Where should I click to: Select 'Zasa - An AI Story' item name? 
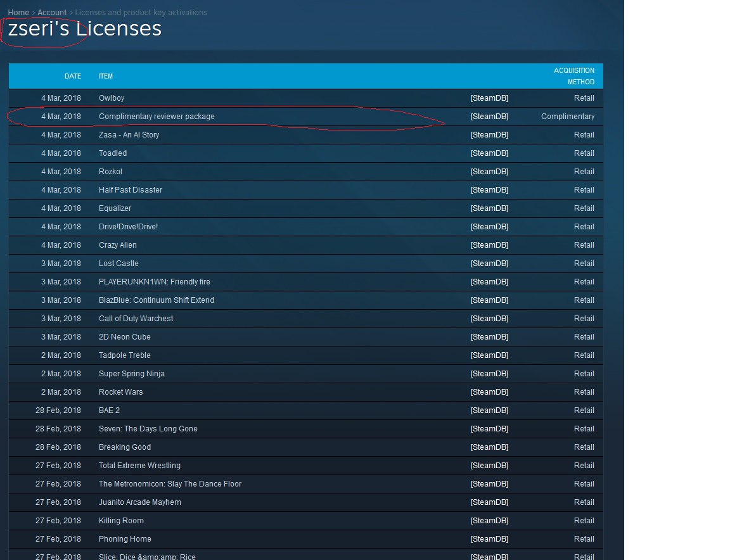129,135
